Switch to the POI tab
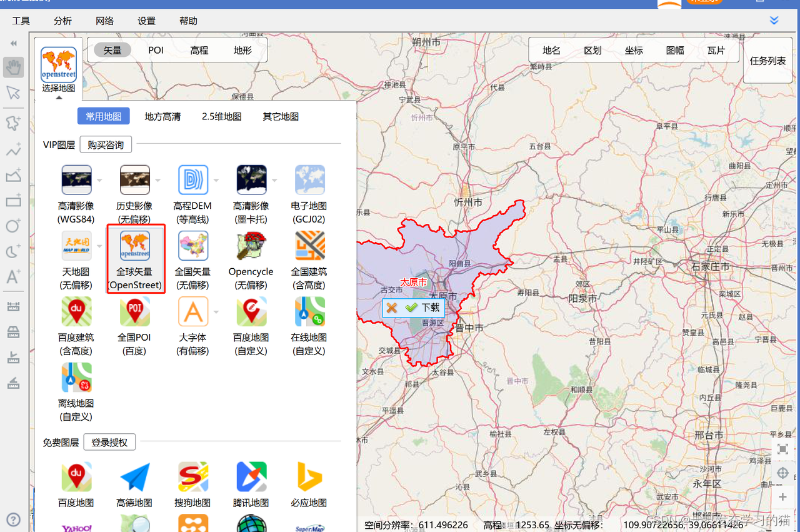 (155, 50)
